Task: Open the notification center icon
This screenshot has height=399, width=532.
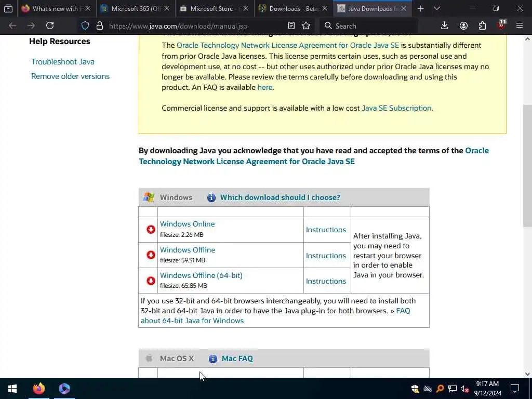Action: (515, 389)
